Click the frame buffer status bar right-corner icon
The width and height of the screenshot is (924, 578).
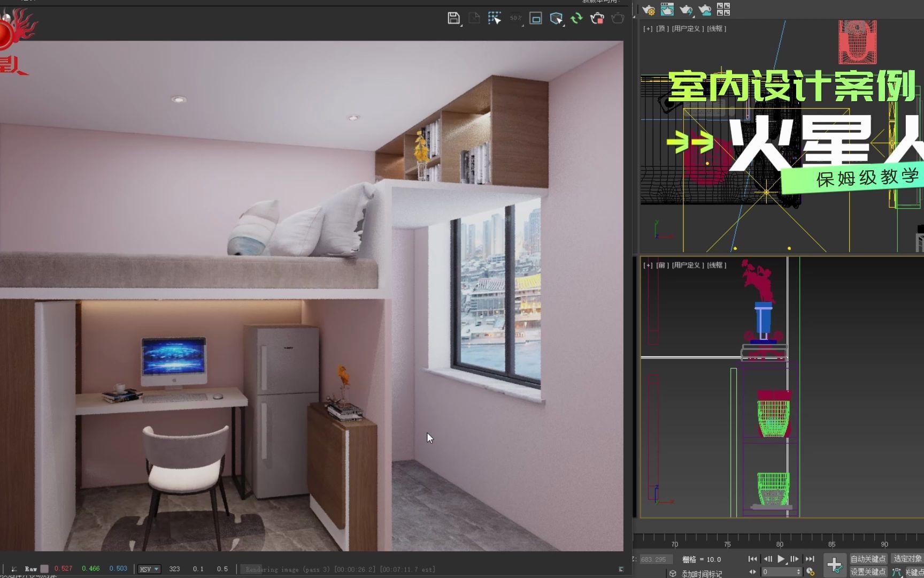pos(621,569)
